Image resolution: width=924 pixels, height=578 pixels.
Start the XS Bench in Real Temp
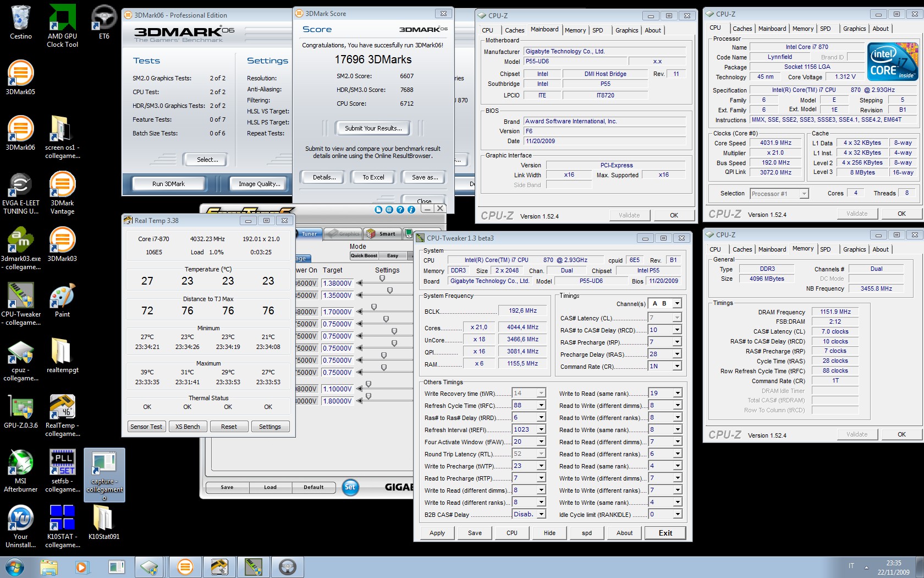(188, 427)
